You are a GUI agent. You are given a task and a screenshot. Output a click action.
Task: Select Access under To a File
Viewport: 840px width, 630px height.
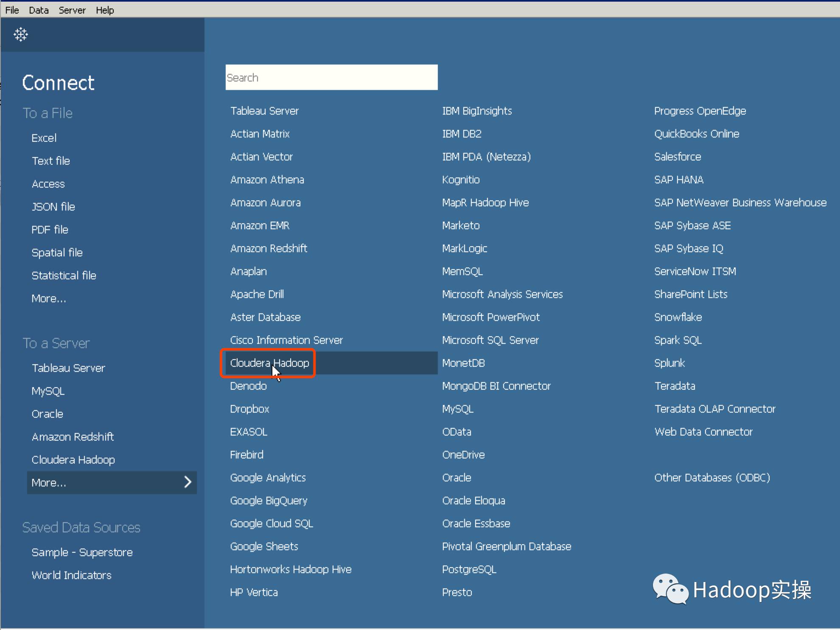pyautogui.click(x=48, y=184)
